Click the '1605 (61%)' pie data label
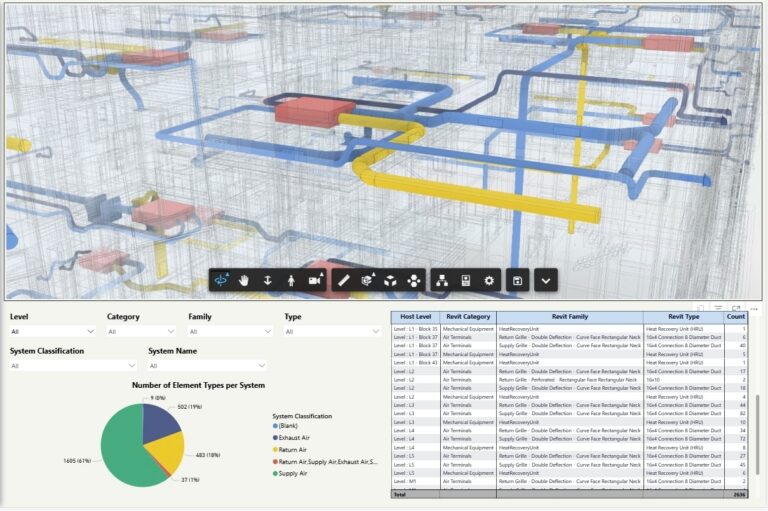 (77, 461)
